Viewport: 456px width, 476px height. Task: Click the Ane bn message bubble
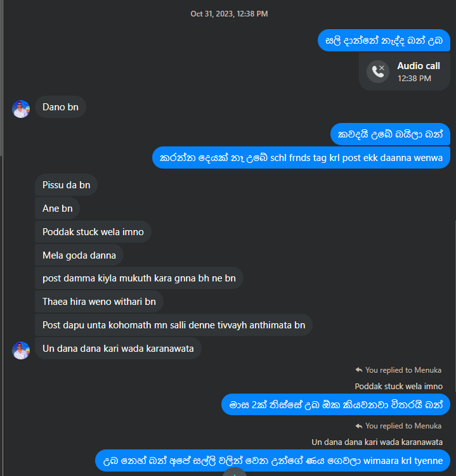click(58, 209)
